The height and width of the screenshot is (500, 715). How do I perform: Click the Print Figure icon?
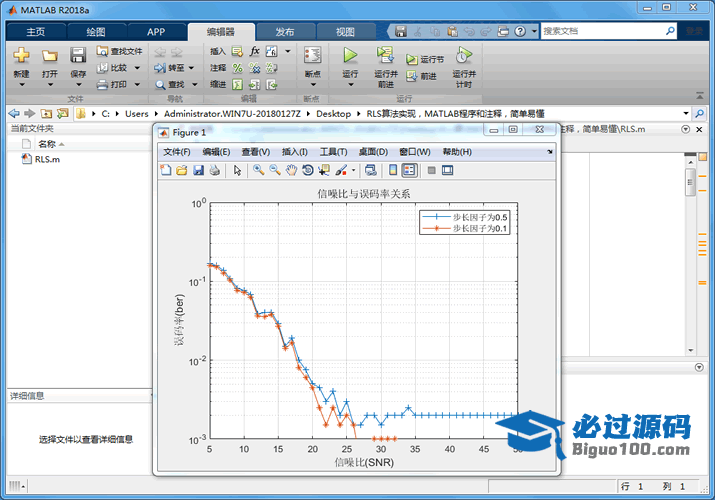[x=214, y=170]
